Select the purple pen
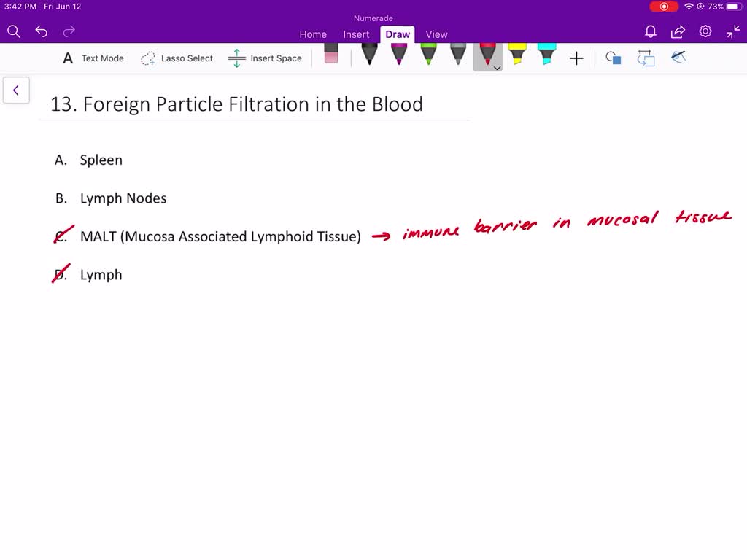The width and height of the screenshot is (747, 560). pyautogui.click(x=398, y=57)
